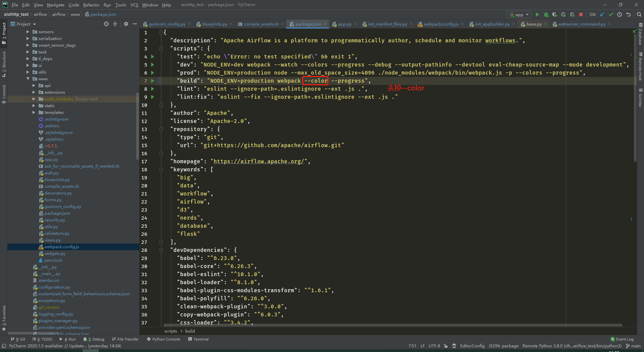
Task: Open the Event Log
Action: pyautogui.click(x=622, y=339)
